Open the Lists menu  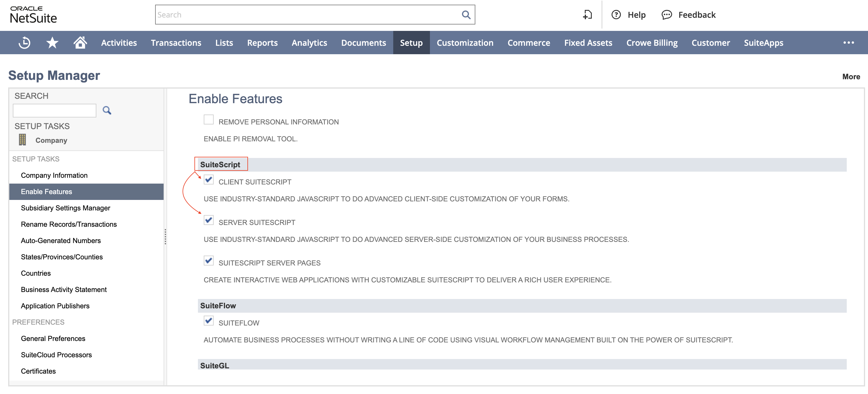pos(224,43)
